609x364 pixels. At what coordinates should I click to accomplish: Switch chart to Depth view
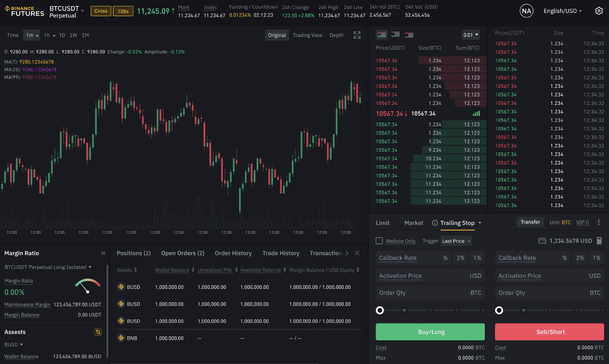(336, 35)
